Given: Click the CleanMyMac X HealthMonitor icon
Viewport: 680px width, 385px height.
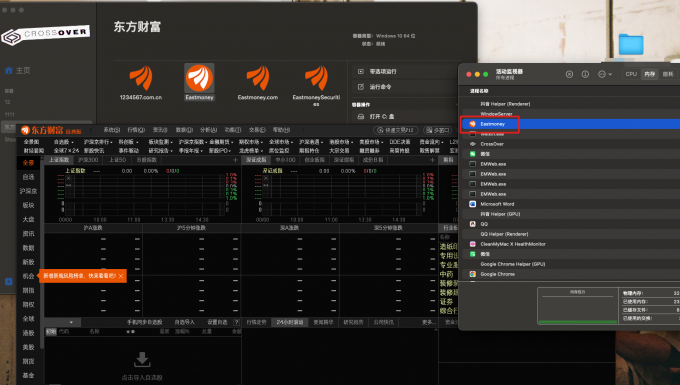Looking at the screenshot, I should tap(473, 244).
